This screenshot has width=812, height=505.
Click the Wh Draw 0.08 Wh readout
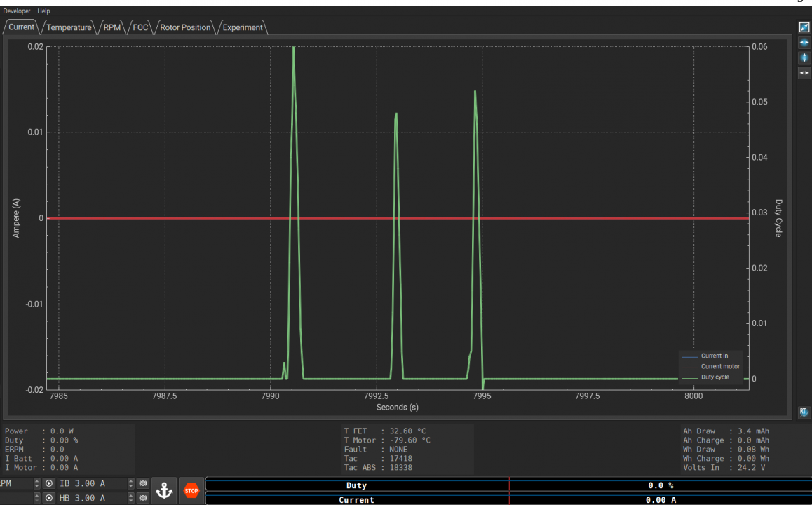[x=726, y=449]
